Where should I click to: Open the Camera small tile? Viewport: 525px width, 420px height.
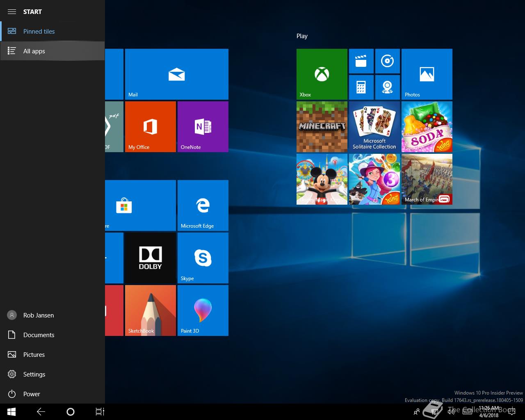click(387, 87)
